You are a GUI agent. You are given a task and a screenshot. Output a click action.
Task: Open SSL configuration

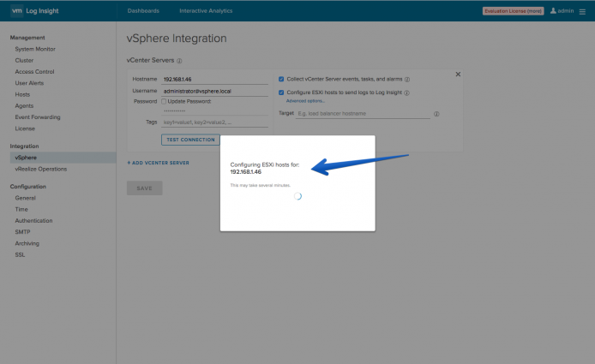pyautogui.click(x=20, y=255)
